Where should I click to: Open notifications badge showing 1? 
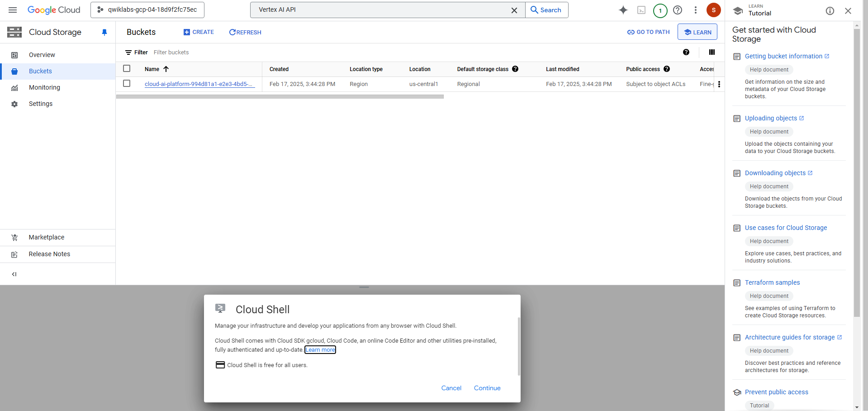[660, 10]
